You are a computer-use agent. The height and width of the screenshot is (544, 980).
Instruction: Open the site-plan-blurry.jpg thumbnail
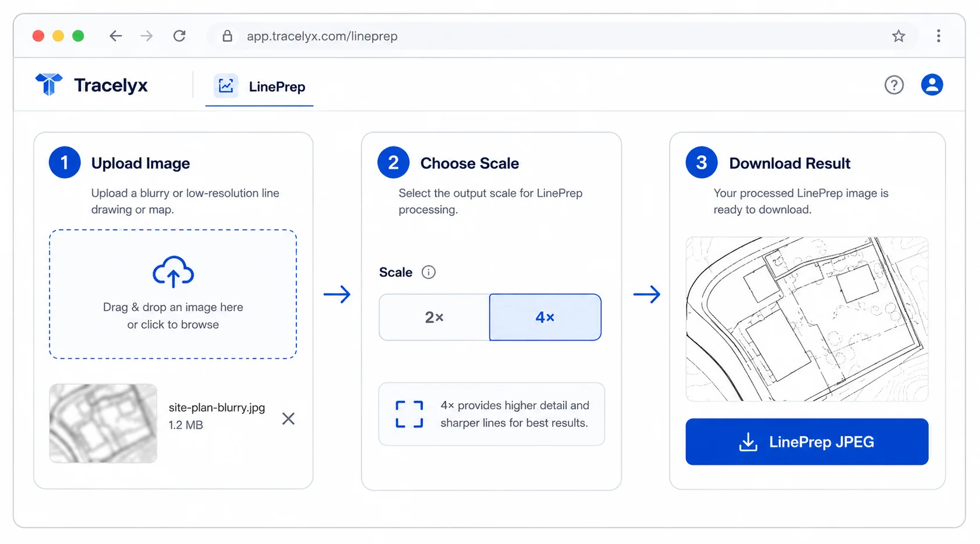tap(103, 423)
